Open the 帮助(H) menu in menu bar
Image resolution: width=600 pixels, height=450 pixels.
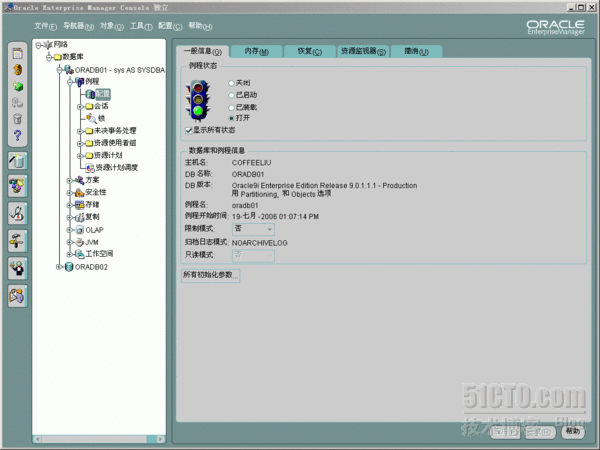coord(200,26)
